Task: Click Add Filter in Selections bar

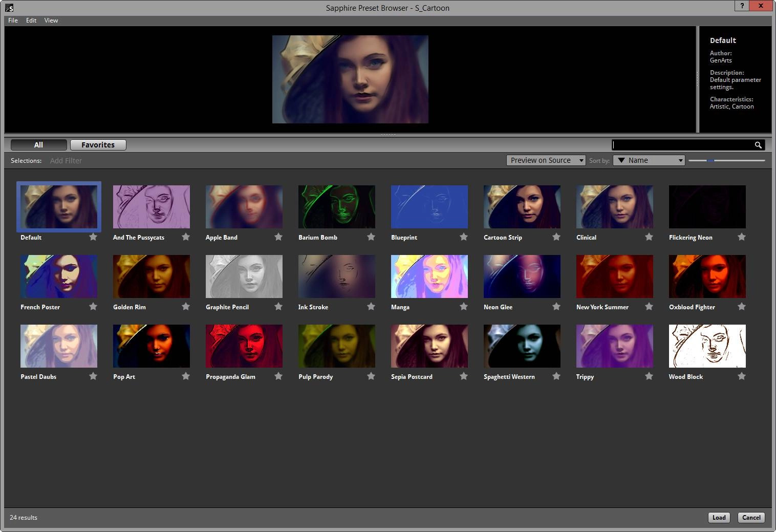Action: [x=66, y=161]
